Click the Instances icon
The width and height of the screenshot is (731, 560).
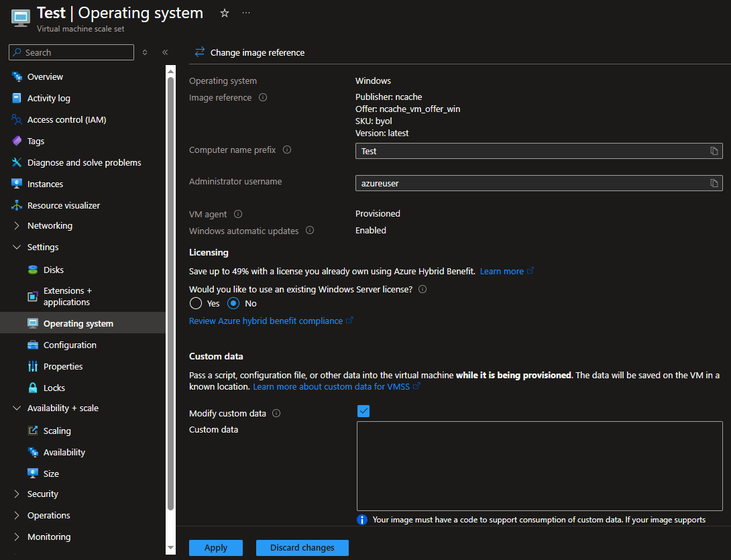tap(17, 184)
